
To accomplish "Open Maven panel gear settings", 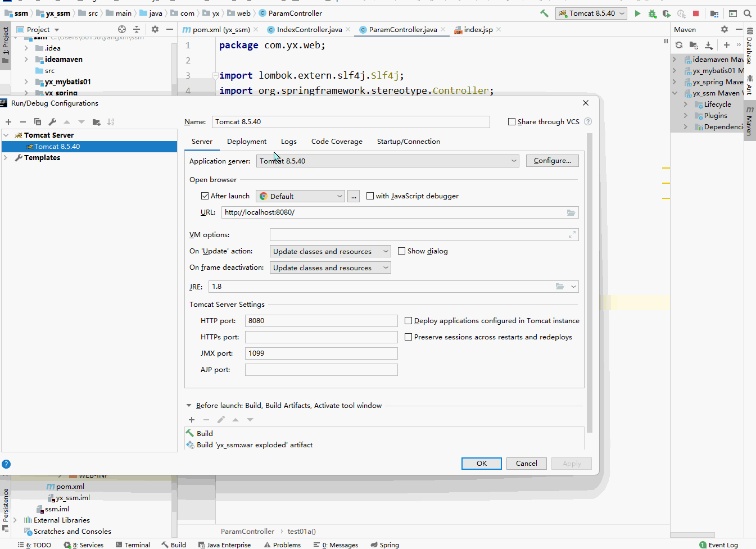I will click(725, 29).
